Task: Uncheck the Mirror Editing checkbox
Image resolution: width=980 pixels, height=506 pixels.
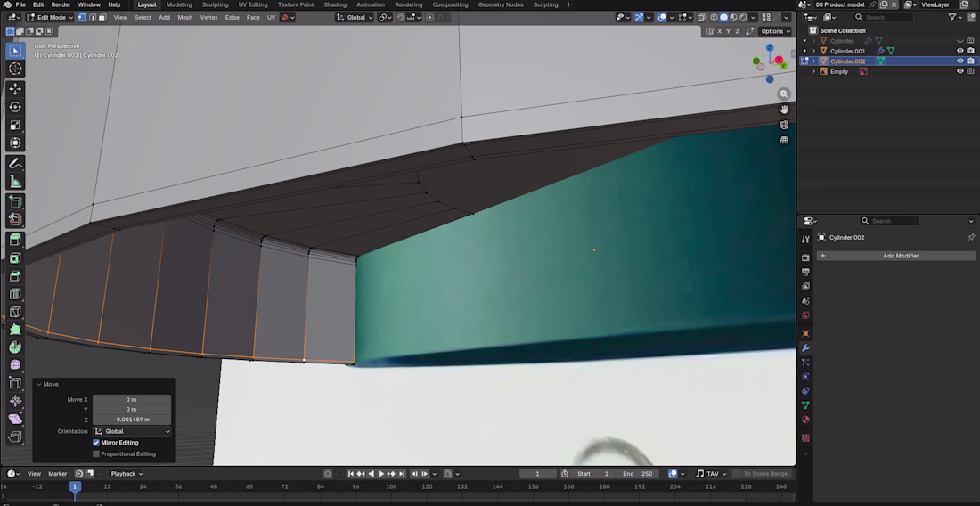Action: (96, 443)
